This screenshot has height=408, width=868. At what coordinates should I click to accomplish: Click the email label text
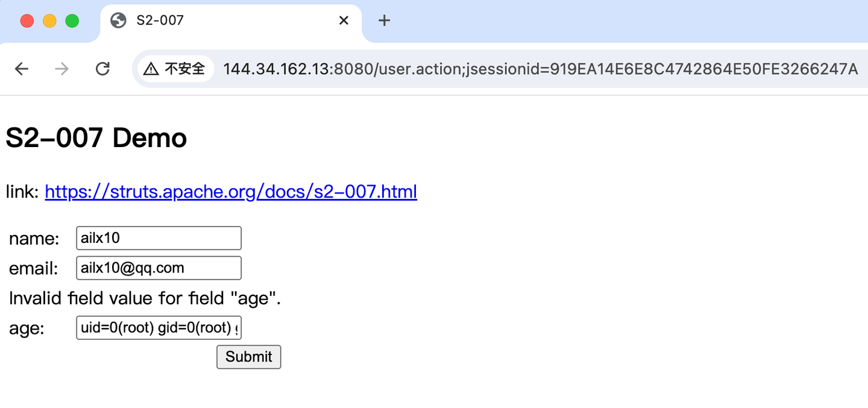click(34, 269)
